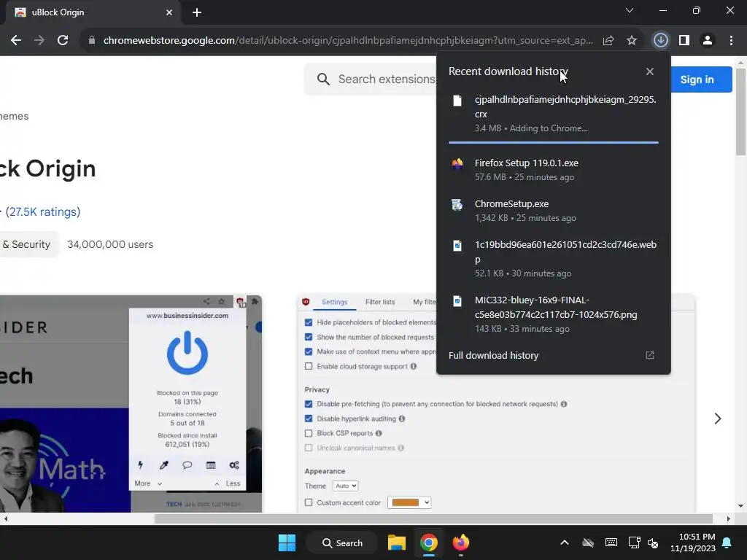Click the speech bubble report icon

(187, 464)
